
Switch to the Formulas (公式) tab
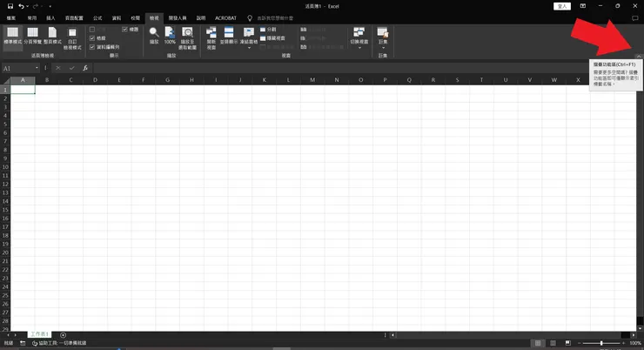(x=97, y=18)
